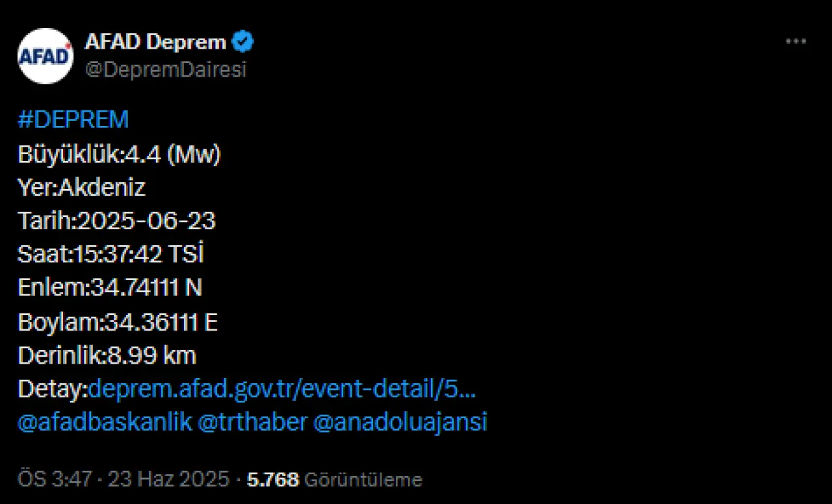
Task: Click the Detay: label text
Action: (x=53, y=389)
